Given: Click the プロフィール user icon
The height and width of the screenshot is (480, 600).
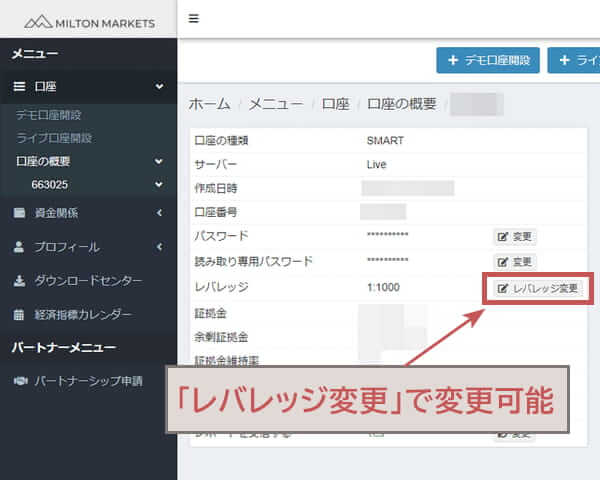Looking at the screenshot, I should pos(18,247).
